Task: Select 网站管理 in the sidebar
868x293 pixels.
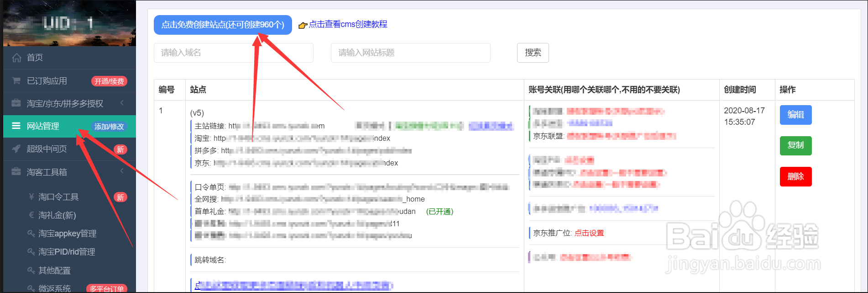Action: 69,126
